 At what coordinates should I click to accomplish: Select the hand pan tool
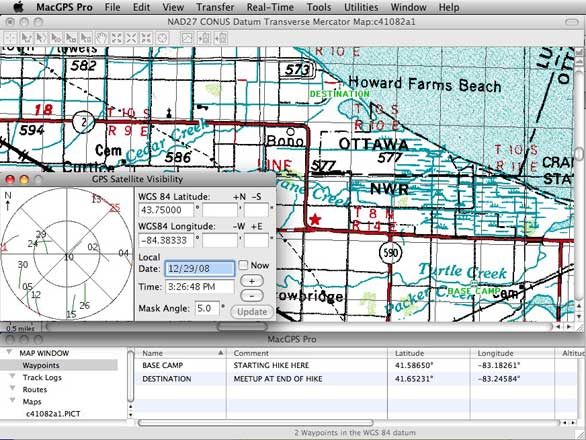(101, 38)
